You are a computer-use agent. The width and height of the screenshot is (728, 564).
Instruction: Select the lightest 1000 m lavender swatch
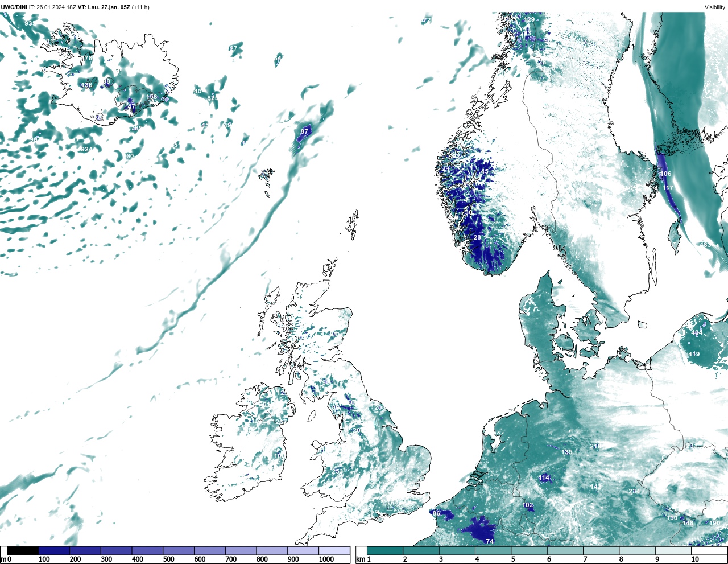(334, 551)
